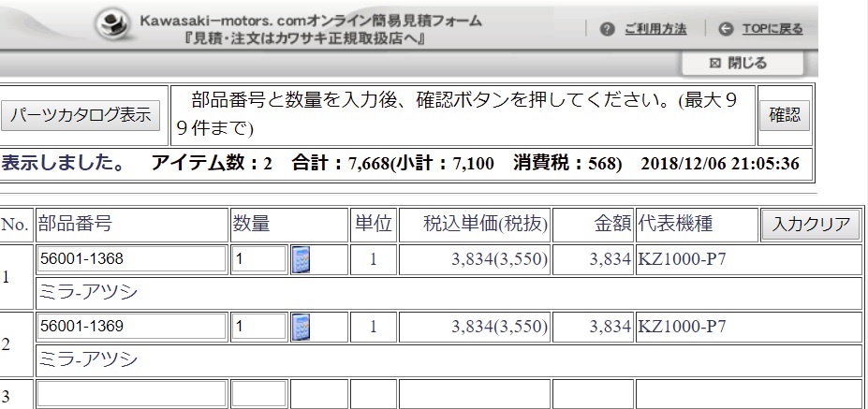This screenshot has width=868, height=409.
Task: Open the ご利用方法 usage guide link
Action: tap(655, 29)
